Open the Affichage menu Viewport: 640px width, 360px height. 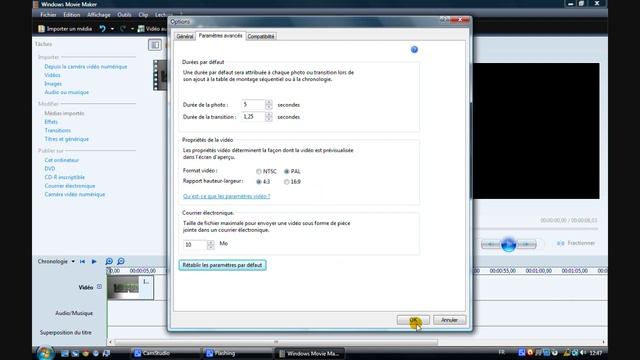[99, 15]
